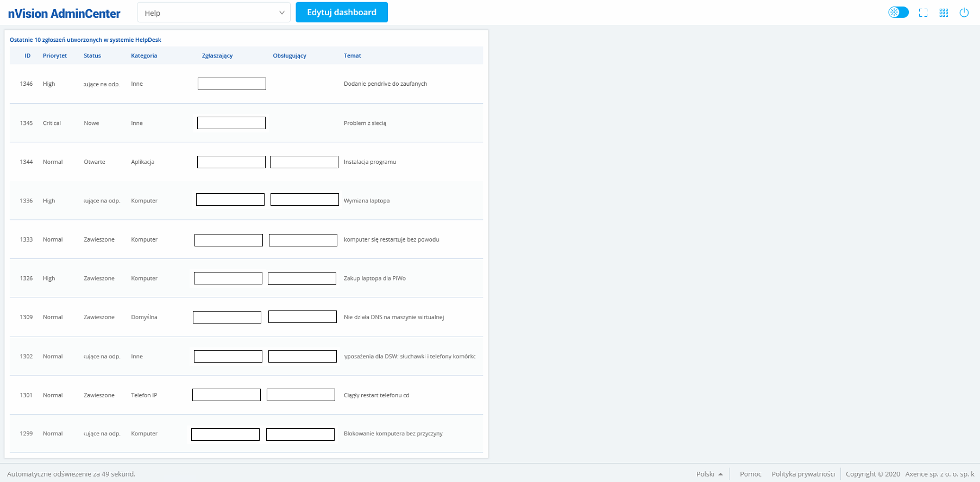Open the Polityka prywatności link

point(803,474)
